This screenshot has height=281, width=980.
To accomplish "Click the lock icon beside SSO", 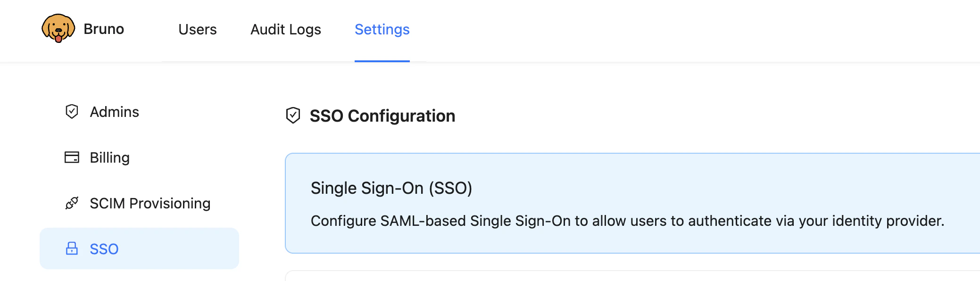I will [72, 249].
